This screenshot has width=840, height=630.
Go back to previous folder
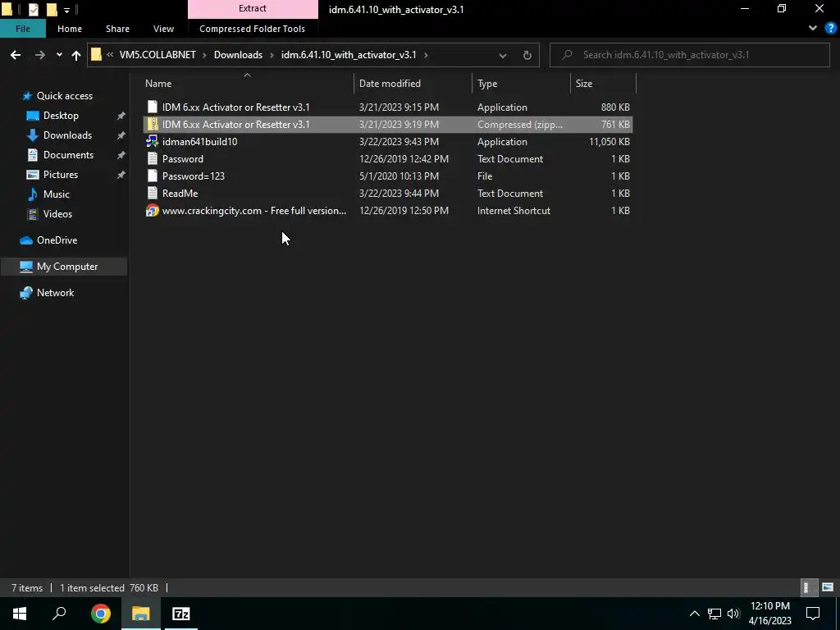pyautogui.click(x=16, y=55)
